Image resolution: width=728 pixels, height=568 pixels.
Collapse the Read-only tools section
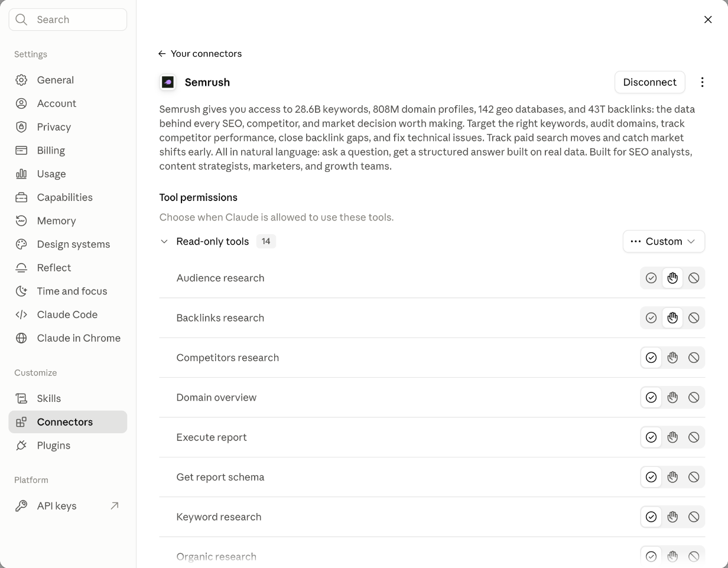164,241
